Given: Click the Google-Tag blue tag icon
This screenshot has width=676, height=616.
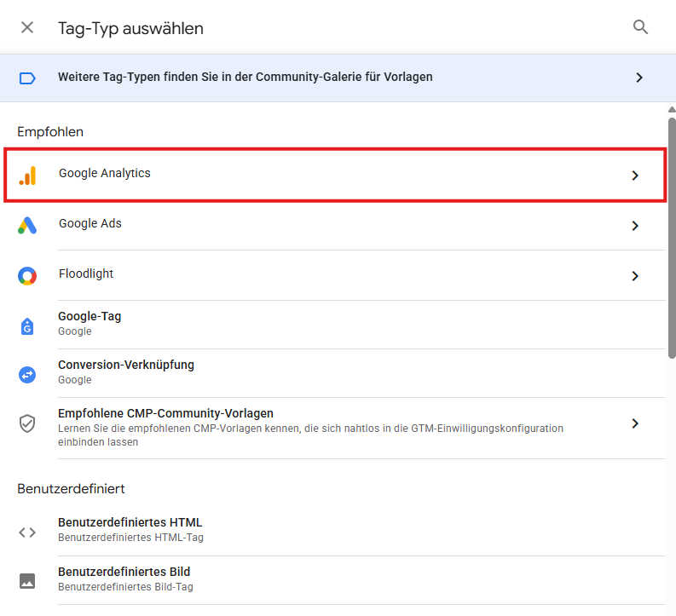Looking at the screenshot, I should pyautogui.click(x=27, y=326).
